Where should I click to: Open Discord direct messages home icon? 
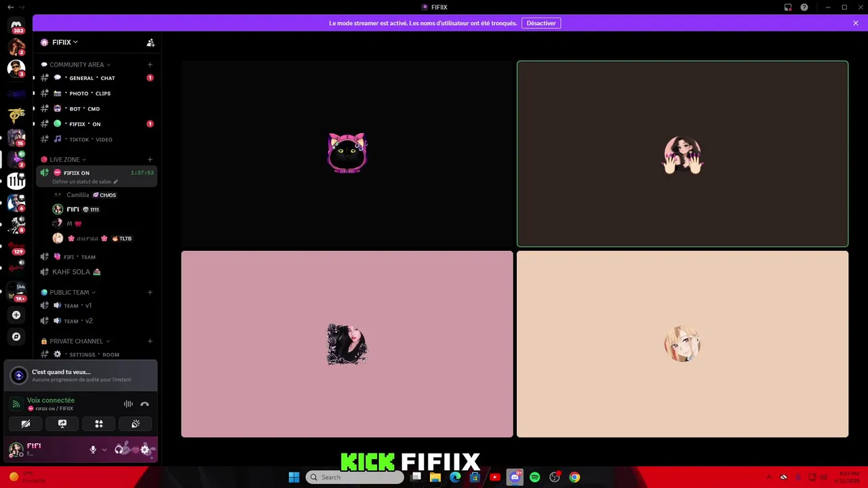pos(16,25)
